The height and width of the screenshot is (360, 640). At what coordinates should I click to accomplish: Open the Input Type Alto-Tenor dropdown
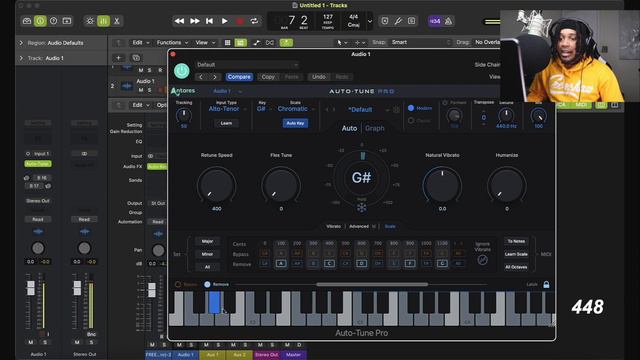(x=227, y=109)
